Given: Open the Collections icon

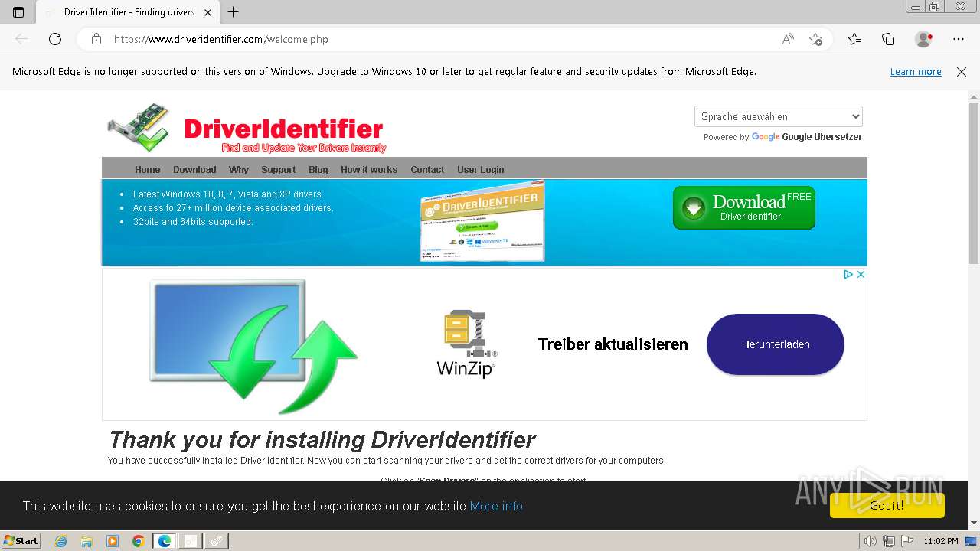Looking at the screenshot, I should (x=888, y=39).
